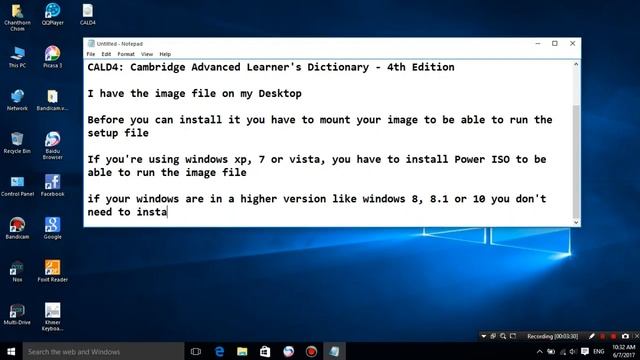Select the CALD4 image file on desktop
Screen dimensions: 640x360
coord(88,14)
